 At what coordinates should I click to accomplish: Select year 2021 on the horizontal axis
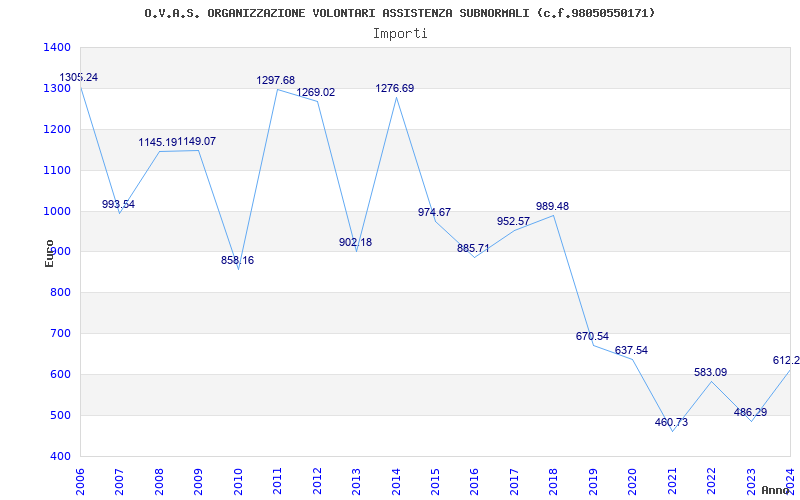[672, 480]
